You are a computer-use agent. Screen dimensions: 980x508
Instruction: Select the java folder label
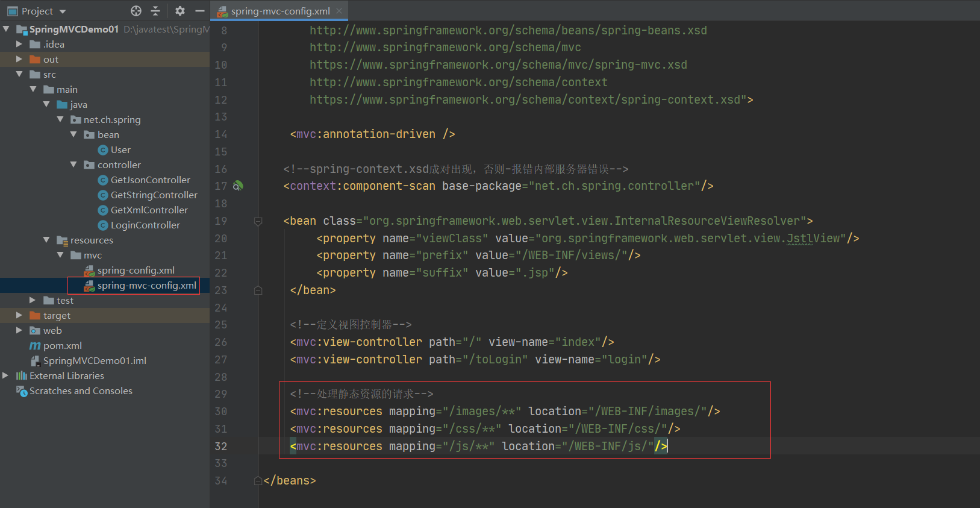click(x=78, y=105)
